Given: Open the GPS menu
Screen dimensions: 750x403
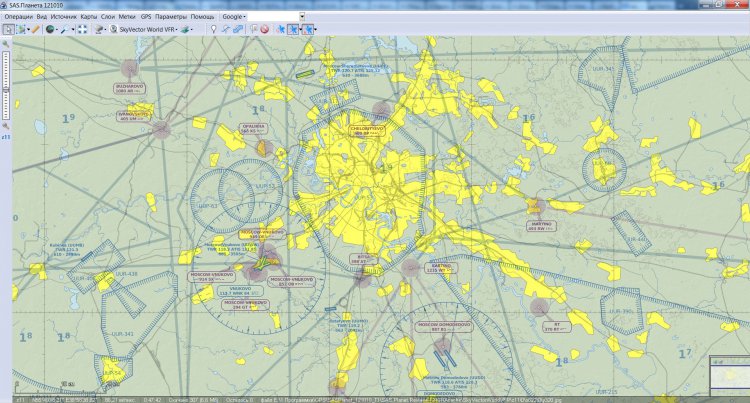Looking at the screenshot, I should click(x=146, y=17).
